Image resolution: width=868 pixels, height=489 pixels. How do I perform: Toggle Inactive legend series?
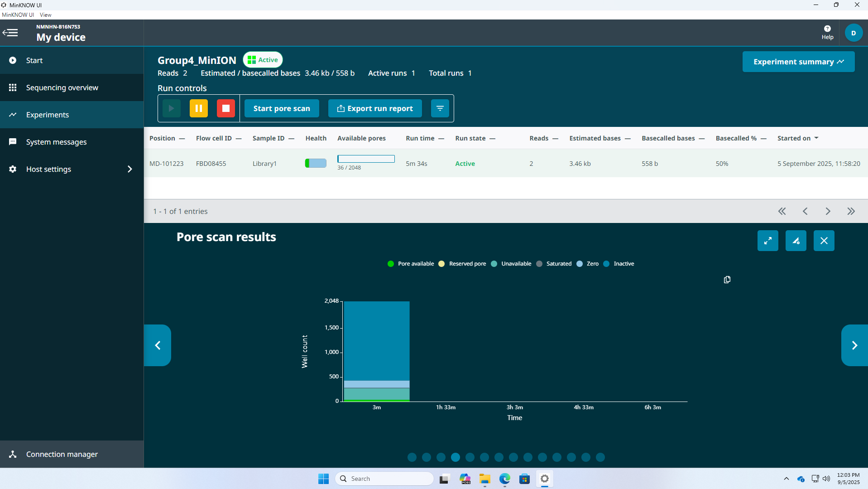619,264
